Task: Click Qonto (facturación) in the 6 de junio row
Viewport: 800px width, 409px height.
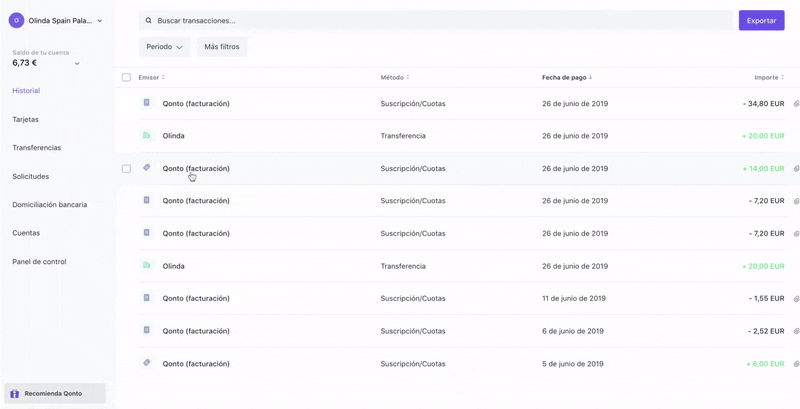Action: tap(196, 331)
